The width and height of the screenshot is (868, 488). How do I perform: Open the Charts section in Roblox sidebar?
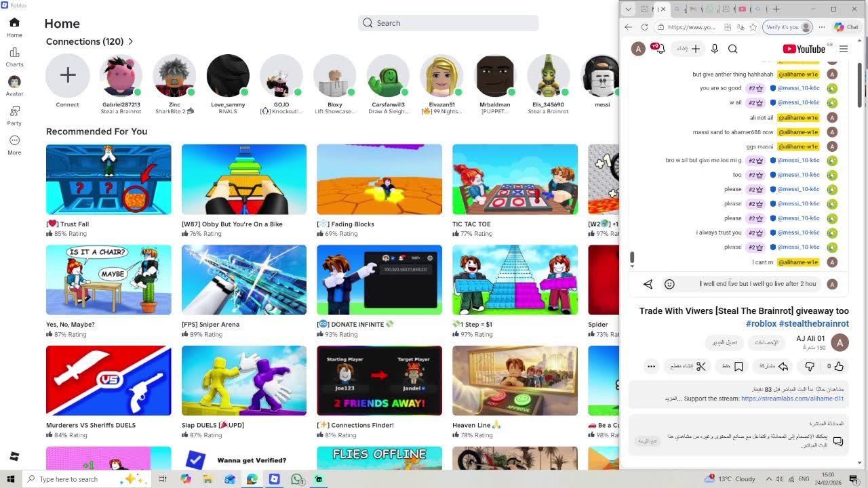pyautogui.click(x=14, y=57)
